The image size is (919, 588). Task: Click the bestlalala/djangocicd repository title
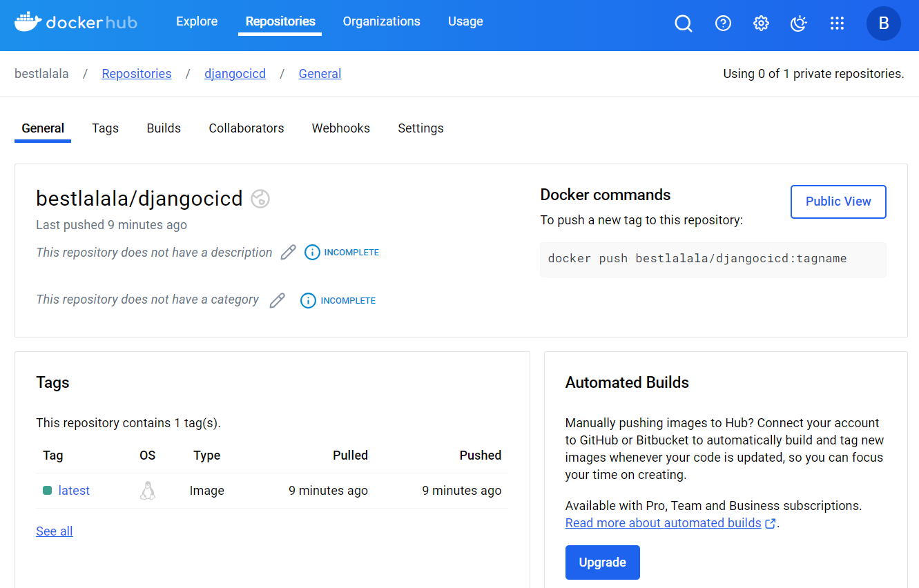click(x=139, y=199)
